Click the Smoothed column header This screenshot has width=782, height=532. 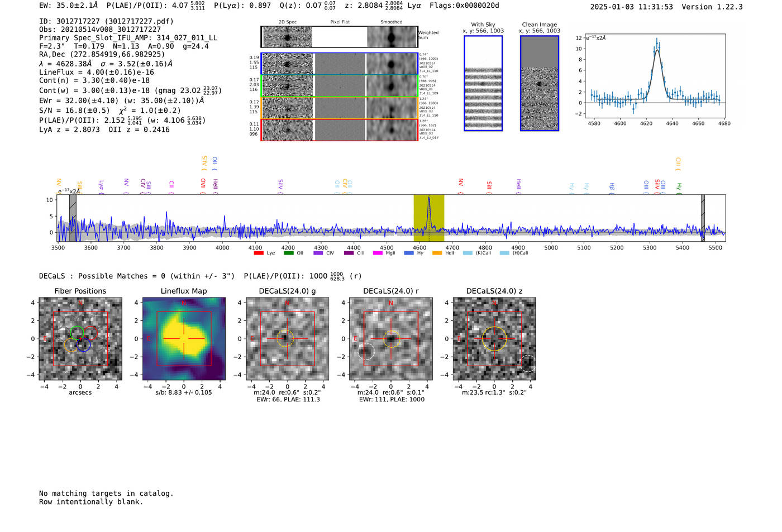tap(391, 22)
